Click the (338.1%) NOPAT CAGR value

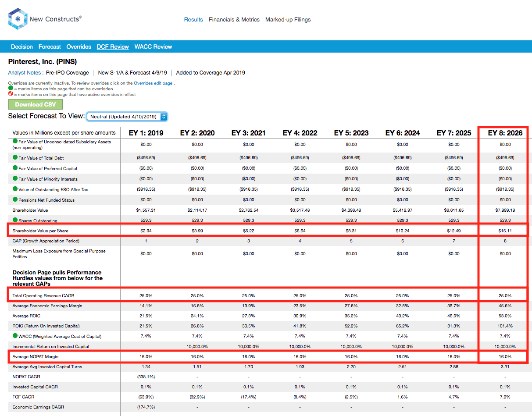coord(146,377)
